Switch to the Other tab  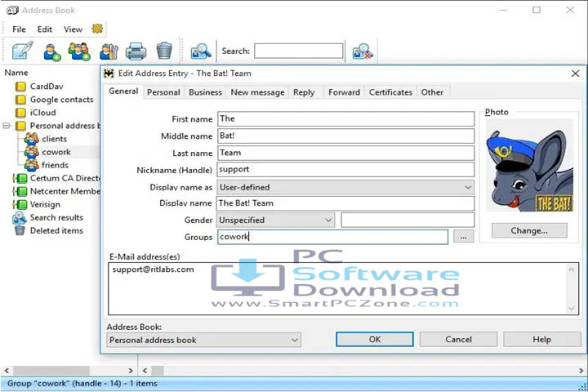pyautogui.click(x=432, y=92)
